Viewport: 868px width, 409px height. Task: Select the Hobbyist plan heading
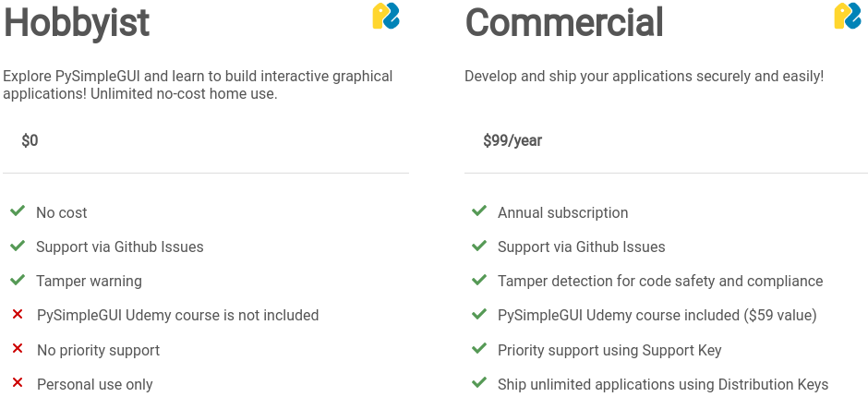(77, 24)
